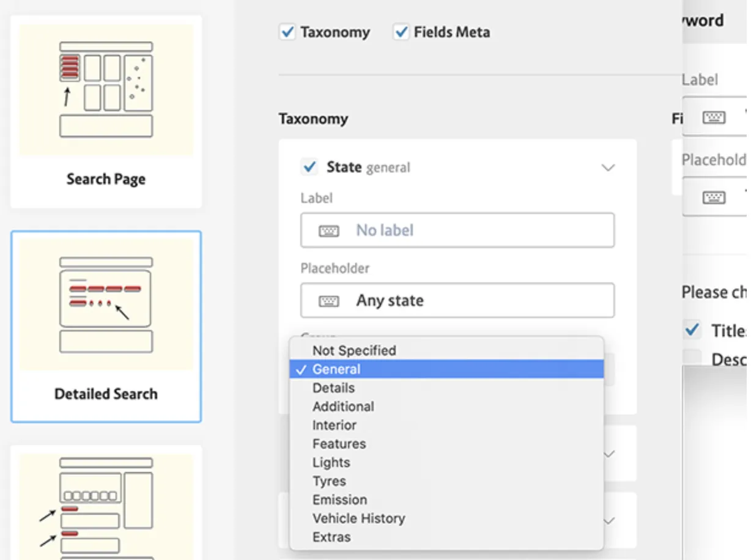Click the State Label input field
Viewport: 751px width, 560px height.
(457, 230)
